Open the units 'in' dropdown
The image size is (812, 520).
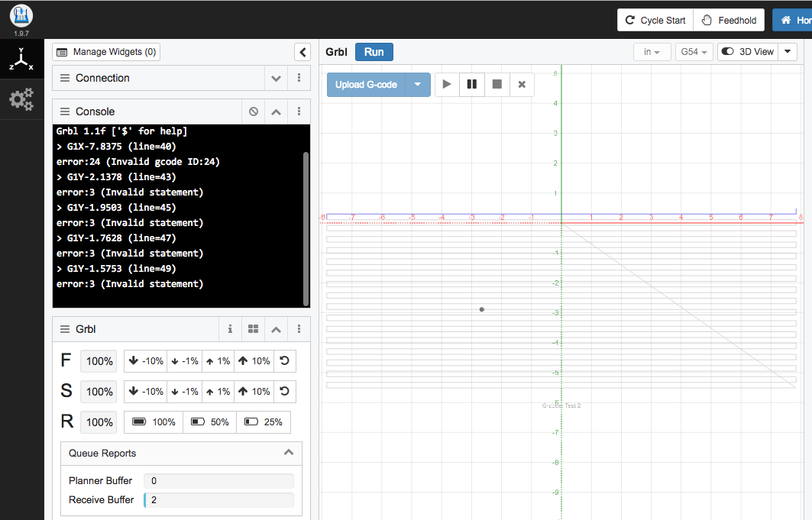click(652, 52)
